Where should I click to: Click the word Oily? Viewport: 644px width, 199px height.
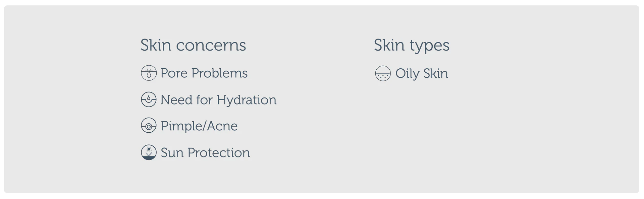pos(407,73)
